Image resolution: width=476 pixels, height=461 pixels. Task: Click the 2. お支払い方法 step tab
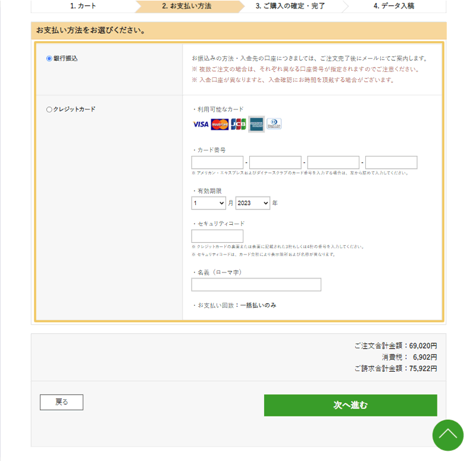pyautogui.click(x=186, y=6)
